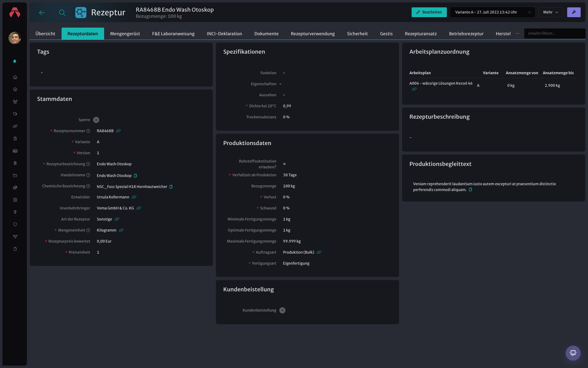Image resolution: width=588 pixels, height=368 pixels.
Task: Open the Rezepturansatz tab
Action: click(x=421, y=34)
